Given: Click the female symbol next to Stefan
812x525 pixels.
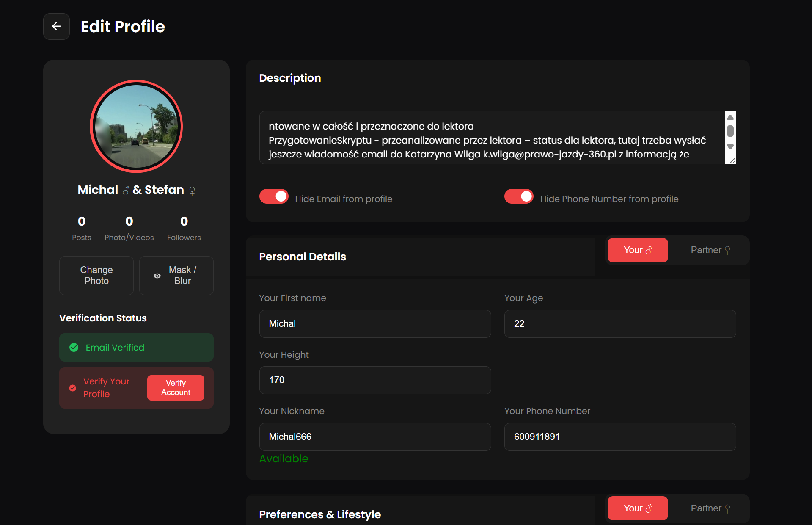Looking at the screenshot, I should pyautogui.click(x=192, y=191).
